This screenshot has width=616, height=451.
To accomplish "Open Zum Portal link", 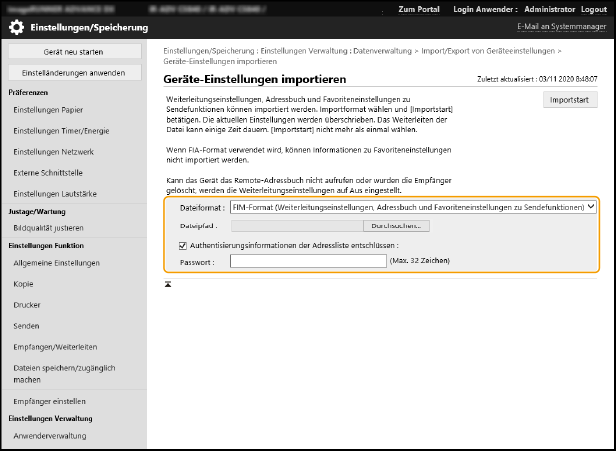I will 417,8.
